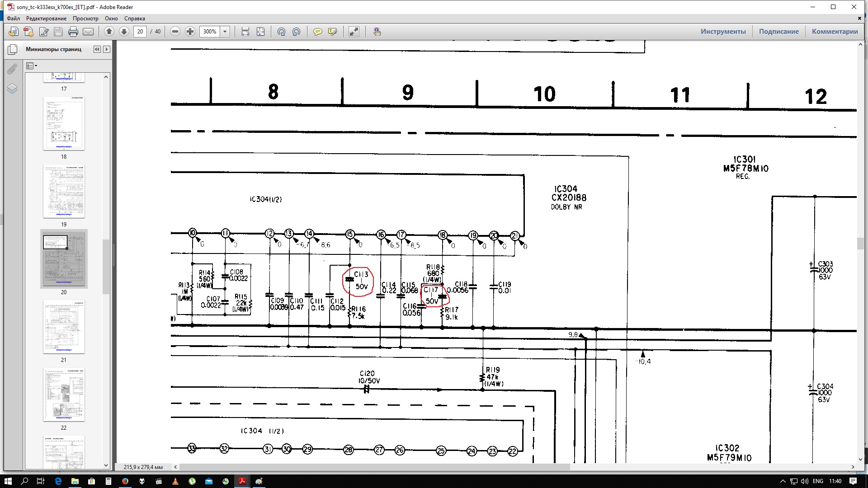Open the Редактирование menu
The height and width of the screenshot is (488, 868).
[46, 19]
